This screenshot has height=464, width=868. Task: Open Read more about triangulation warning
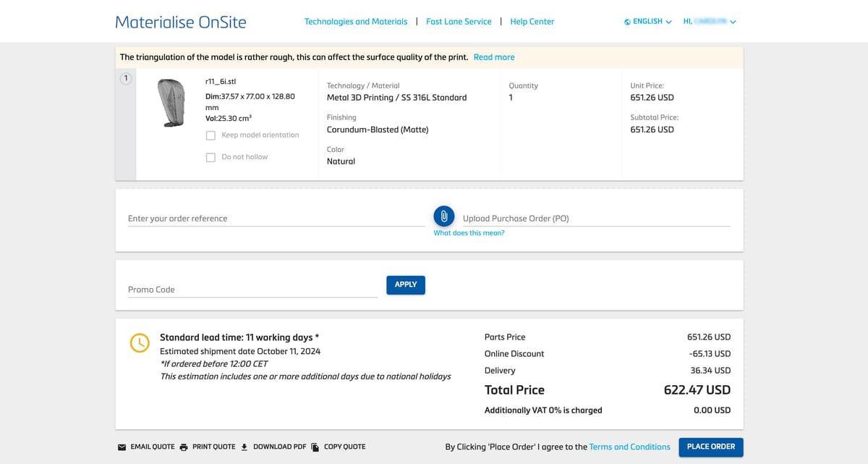click(x=494, y=57)
